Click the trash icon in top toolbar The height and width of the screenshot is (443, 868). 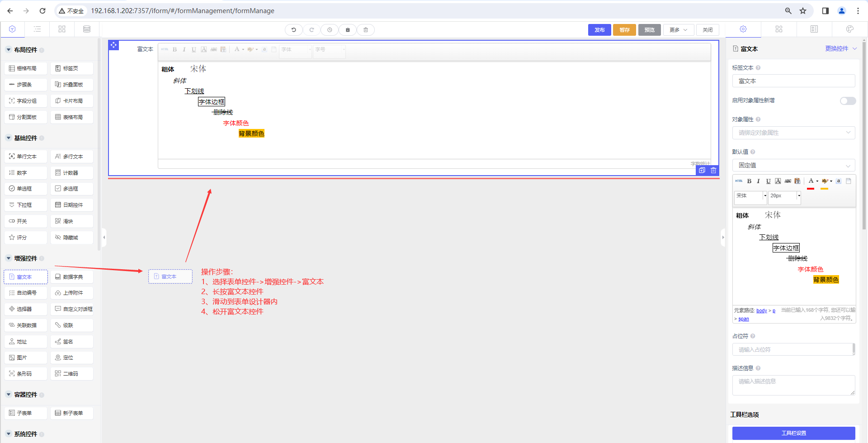tap(366, 30)
